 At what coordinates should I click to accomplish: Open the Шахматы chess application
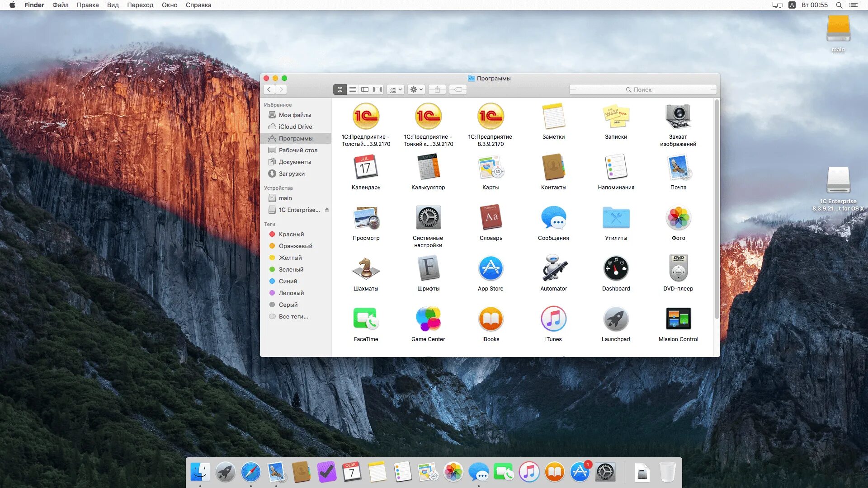coord(366,269)
